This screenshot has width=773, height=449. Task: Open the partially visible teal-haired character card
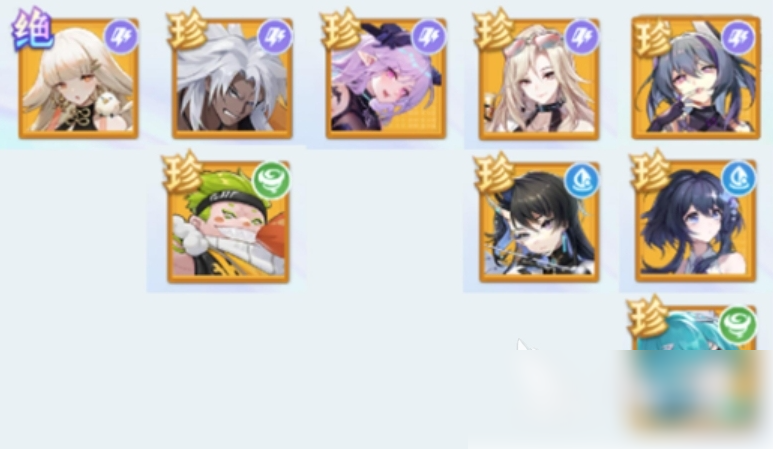click(695, 328)
